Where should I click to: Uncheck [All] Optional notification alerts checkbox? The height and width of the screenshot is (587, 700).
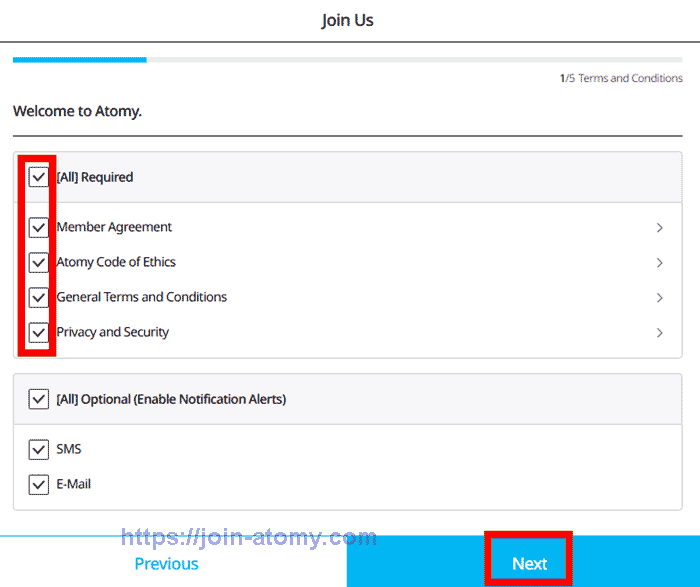tap(38, 399)
